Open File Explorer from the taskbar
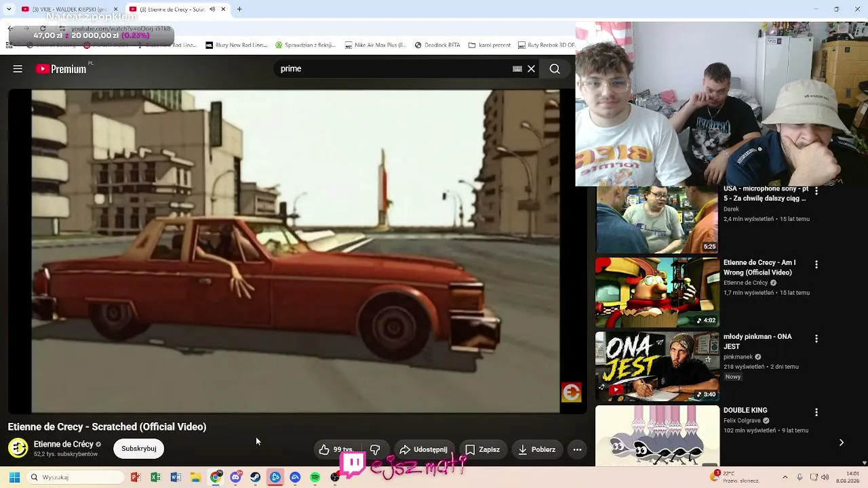Image resolution: width=868 pixels, height=488 pixels. (x=195, y=477)
